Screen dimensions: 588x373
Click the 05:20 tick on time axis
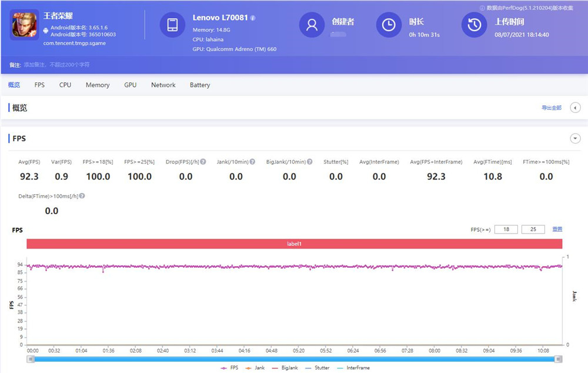click(x=299, y=351)
